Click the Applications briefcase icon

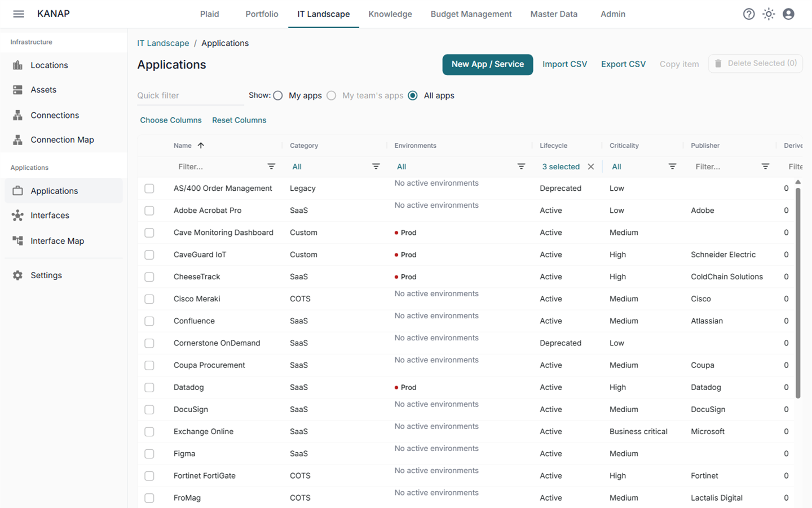18,191
